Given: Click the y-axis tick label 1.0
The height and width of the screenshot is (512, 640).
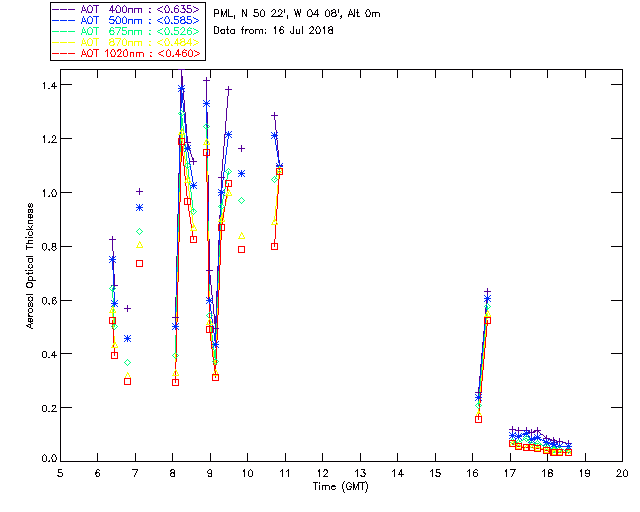Looking at the screenshot, I should [46, 192].
